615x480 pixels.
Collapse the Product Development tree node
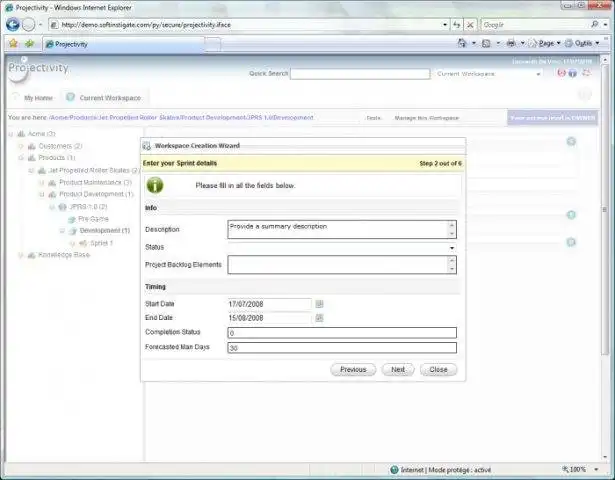coord(42,195)
